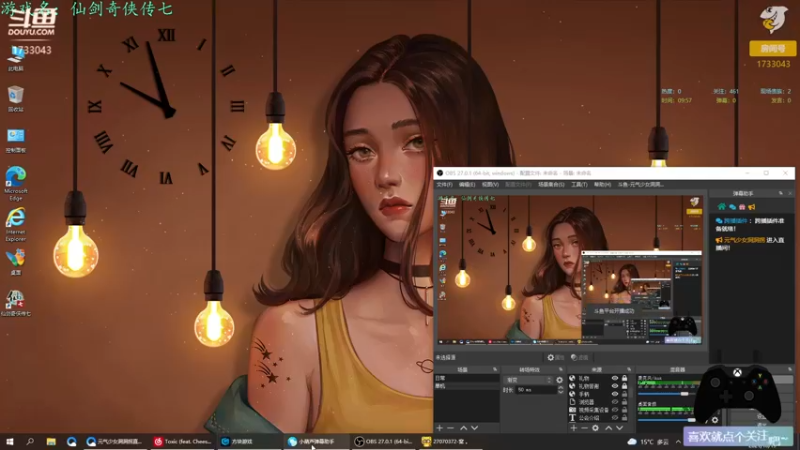Undock the scenes panel with its float icon
This screenshot has height=450, width=800.
[x=494, y=369]
